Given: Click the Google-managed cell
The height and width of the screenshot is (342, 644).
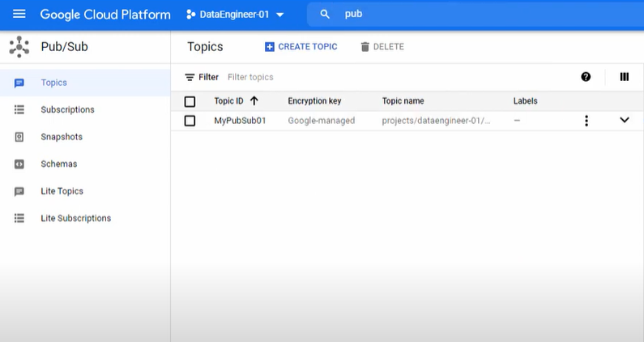Looking at the screenshot, I should (x=321, y=121).
